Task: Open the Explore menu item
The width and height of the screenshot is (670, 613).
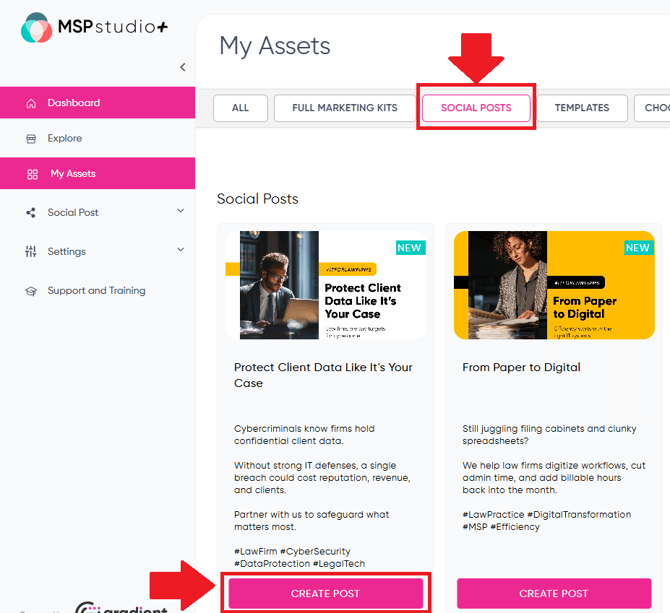Action: click(x=64, y=139)
